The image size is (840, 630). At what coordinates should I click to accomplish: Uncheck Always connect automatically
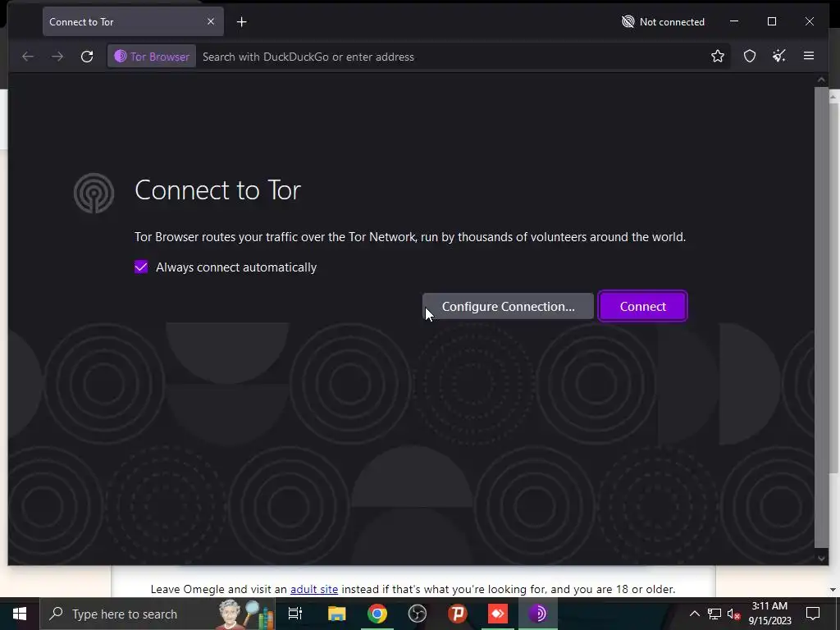141,267
